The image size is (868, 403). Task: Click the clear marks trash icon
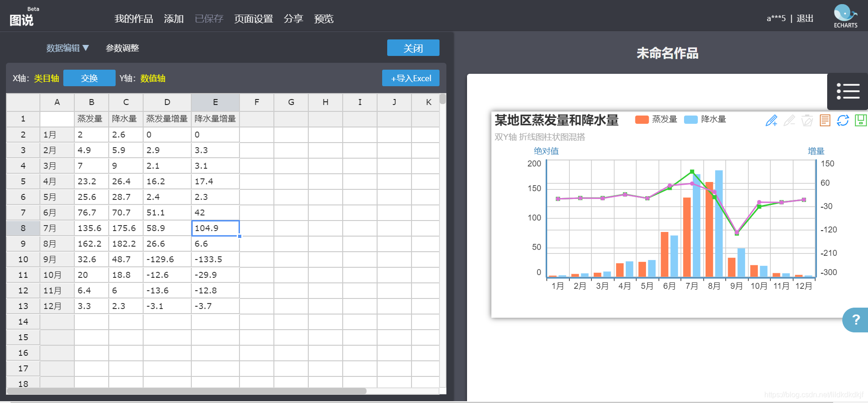tap(807, 121)
